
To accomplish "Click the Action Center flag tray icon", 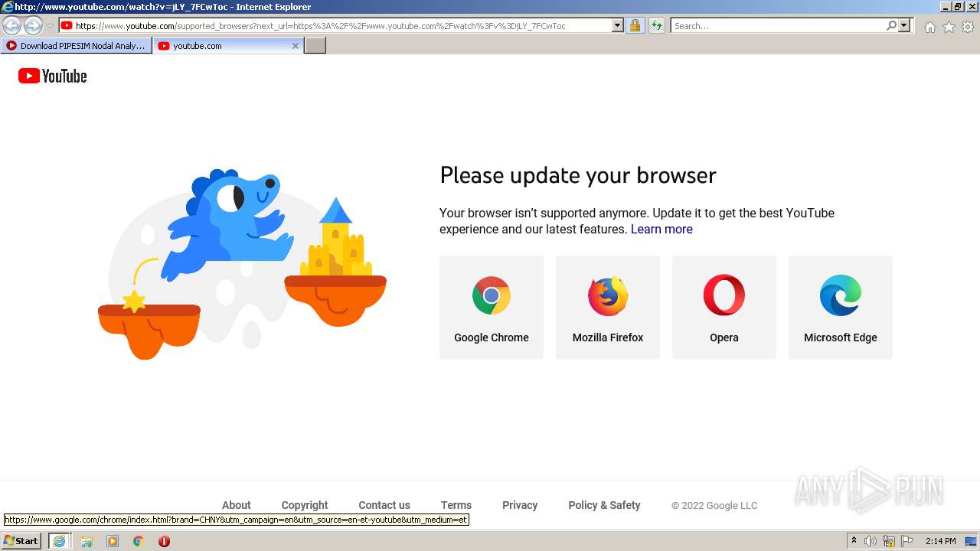I will point(907,541).
